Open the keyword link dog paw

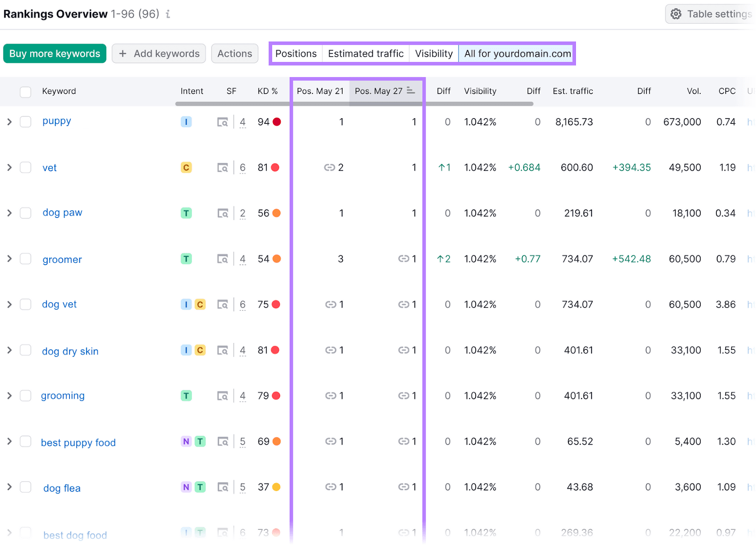tap(62, 213)
